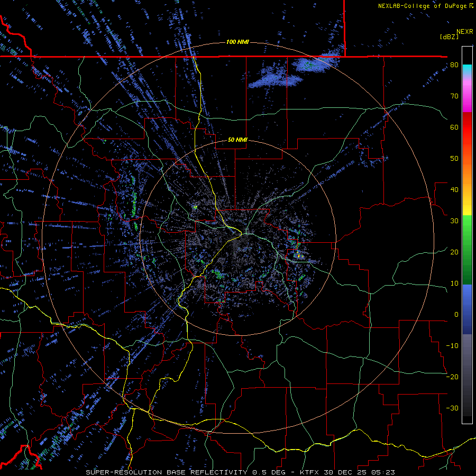This screenshot has height=476, width=476.
Task: Click the KTFX radar site identifier
Action: tap(309, 472)
